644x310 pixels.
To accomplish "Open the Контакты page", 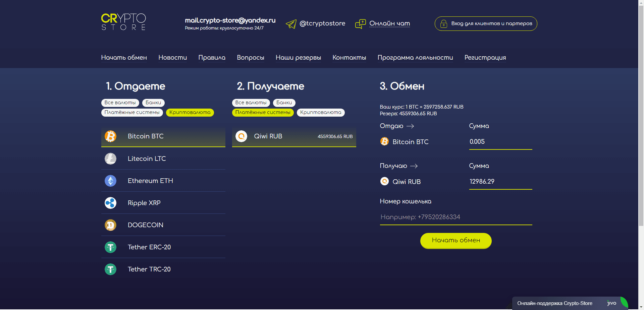I will [x=349, y=58].
